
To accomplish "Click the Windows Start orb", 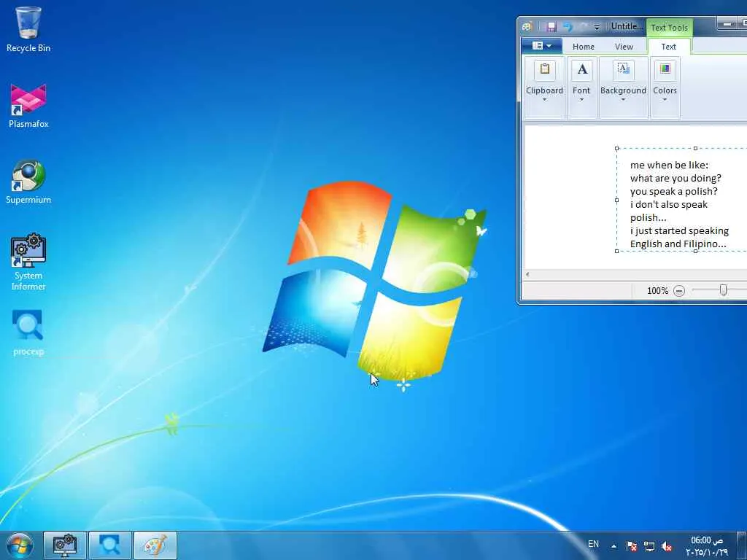I will pyautogui.click(x=20, y=545).
